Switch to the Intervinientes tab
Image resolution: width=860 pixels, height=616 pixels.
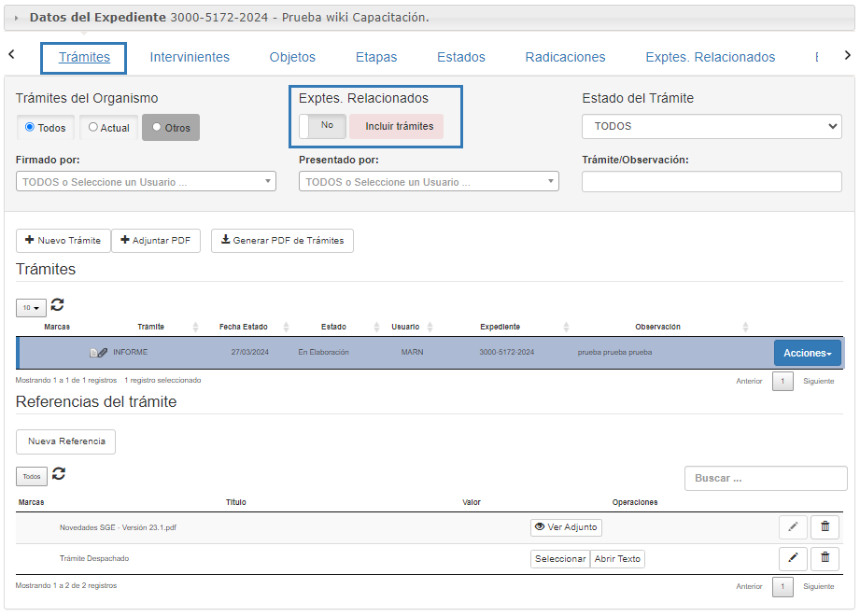(x=190, y=57)
